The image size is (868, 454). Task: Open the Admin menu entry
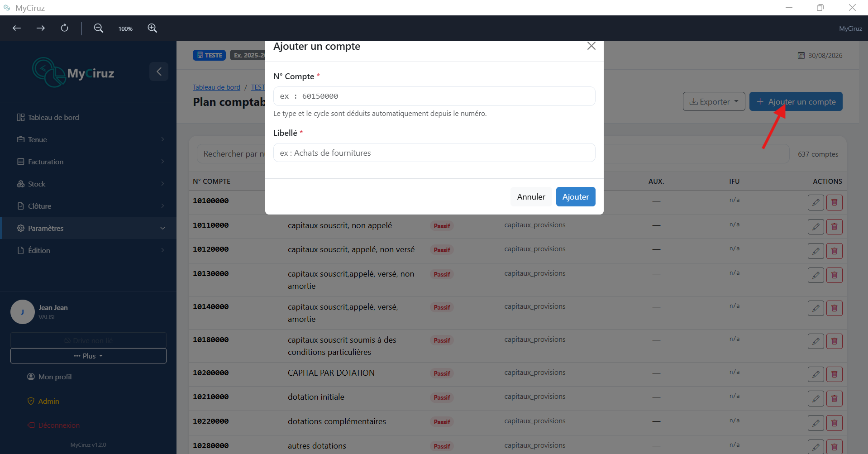(43, 401)
